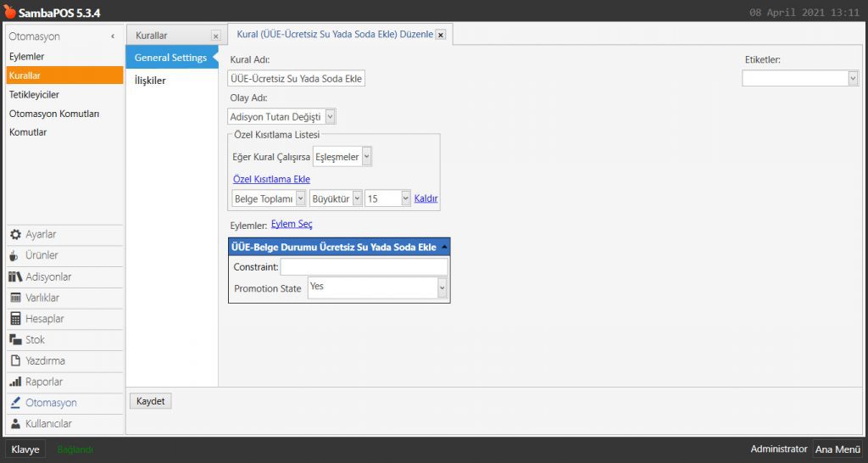This screenshot has width=868, height=463.
Task: Click into the Constraint input field
Action: [364, 267]
